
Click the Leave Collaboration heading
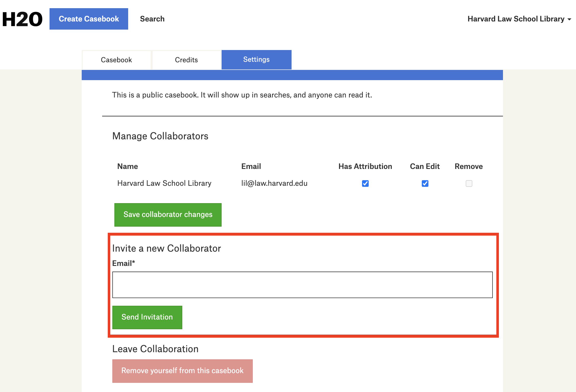(x=155, y=349)
